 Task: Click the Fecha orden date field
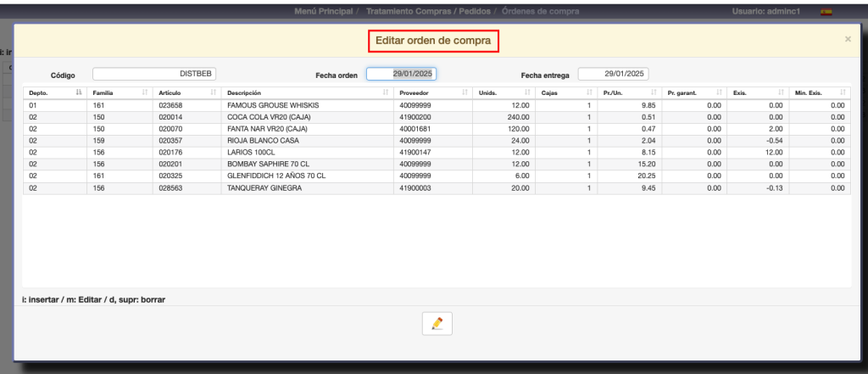point(401,74)
